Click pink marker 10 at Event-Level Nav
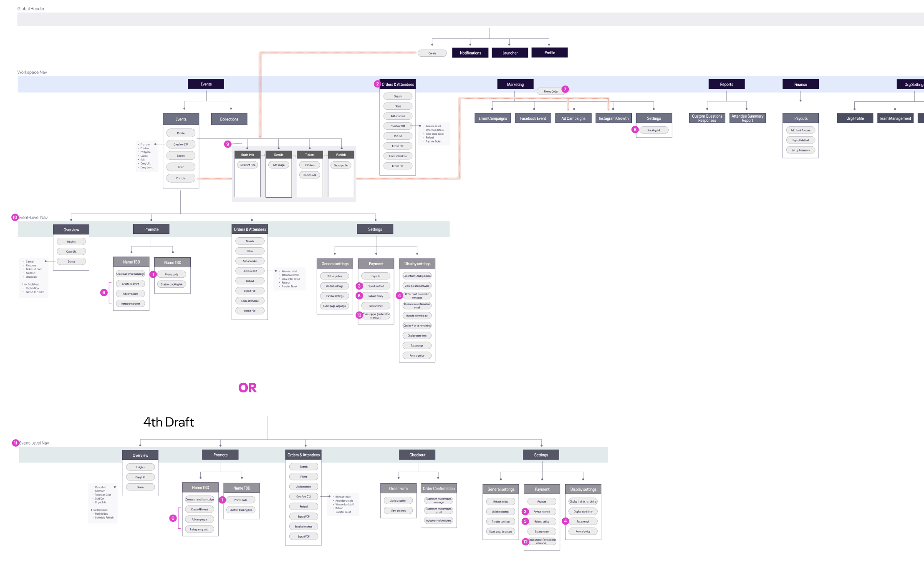924x573 pixels. 15,217
